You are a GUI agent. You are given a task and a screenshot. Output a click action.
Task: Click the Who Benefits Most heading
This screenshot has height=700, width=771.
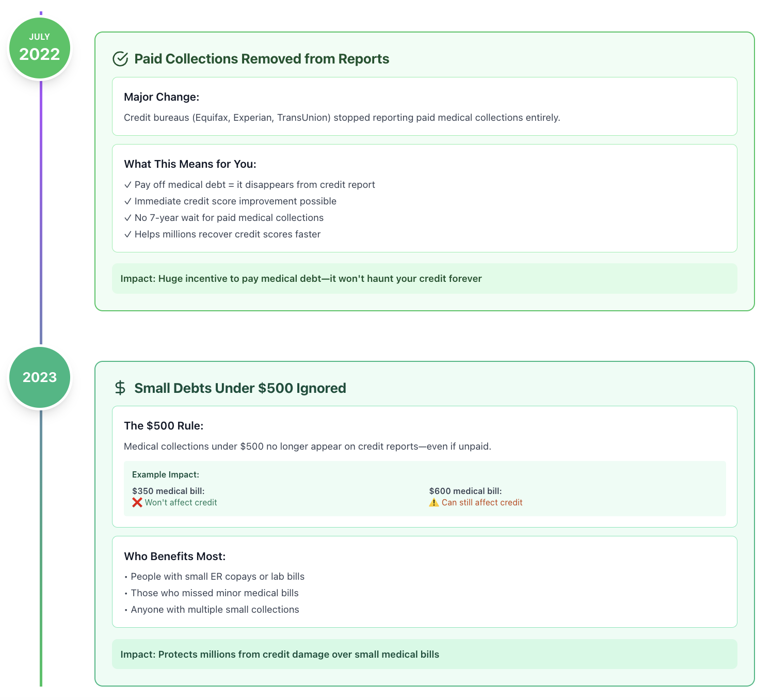click(175, 556)
